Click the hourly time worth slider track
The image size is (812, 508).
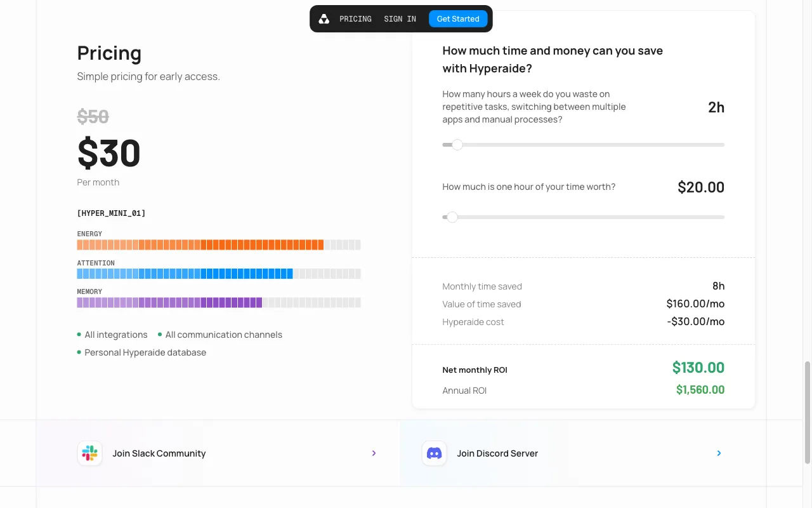pyautogui.click(x=584, y=217)
